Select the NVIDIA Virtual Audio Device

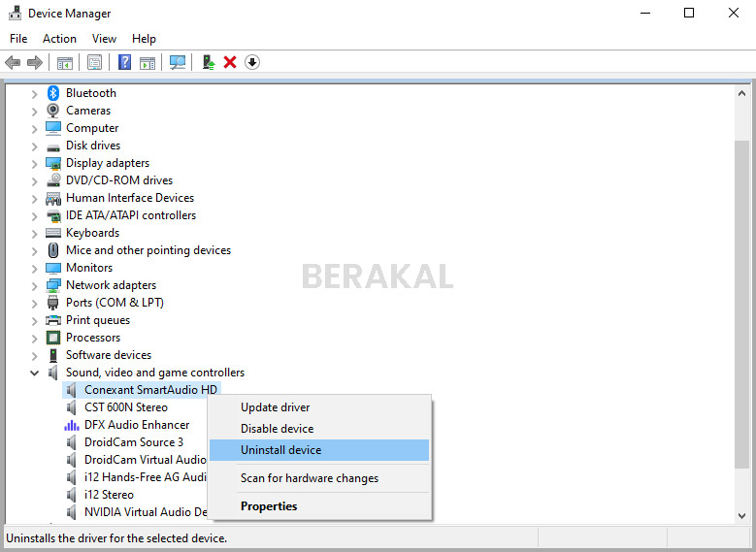point(146,512)
